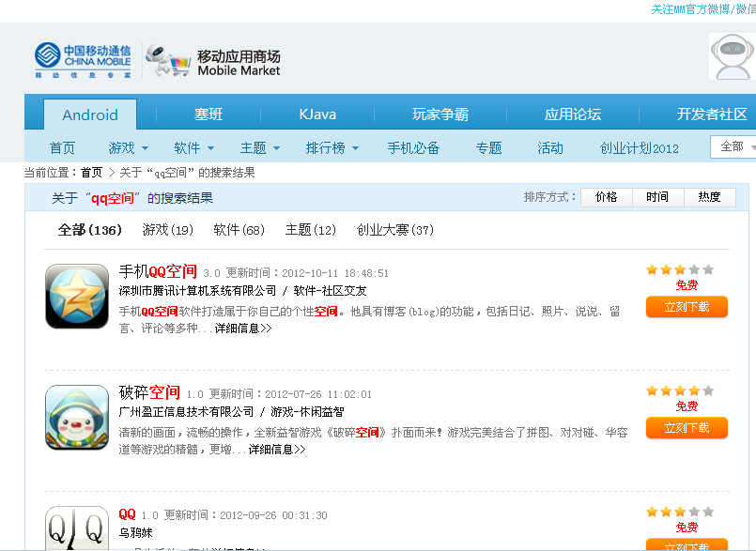
Task: Expand the 主题 dropdown menu
Action: point(260,148)
